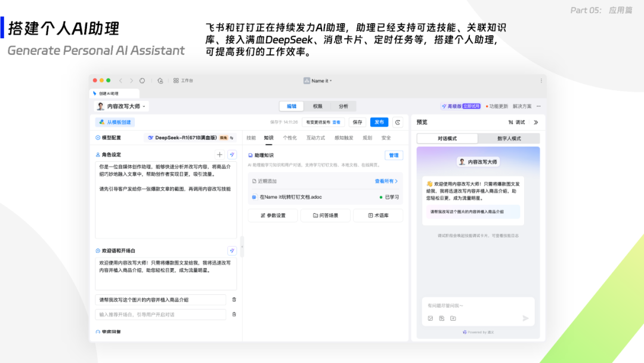Click the 查看 link for pending changes

click(x=336, y=122)
